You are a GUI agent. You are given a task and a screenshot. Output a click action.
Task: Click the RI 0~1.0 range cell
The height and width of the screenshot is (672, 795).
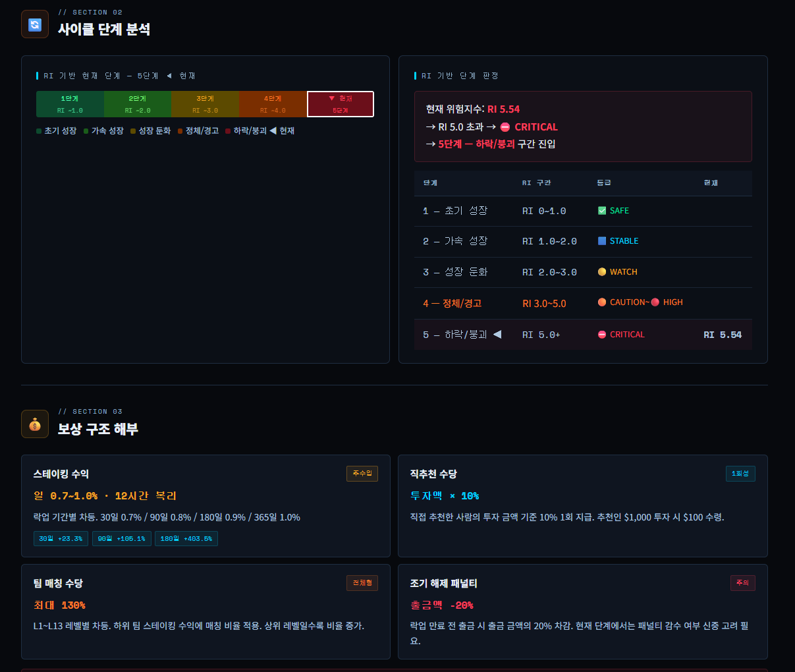point(544,211)
